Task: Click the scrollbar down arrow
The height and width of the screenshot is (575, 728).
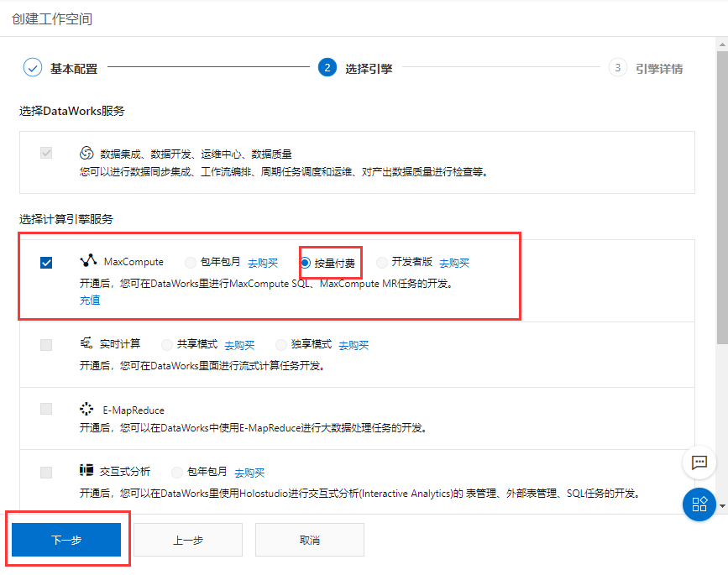Action: [722, 506]
